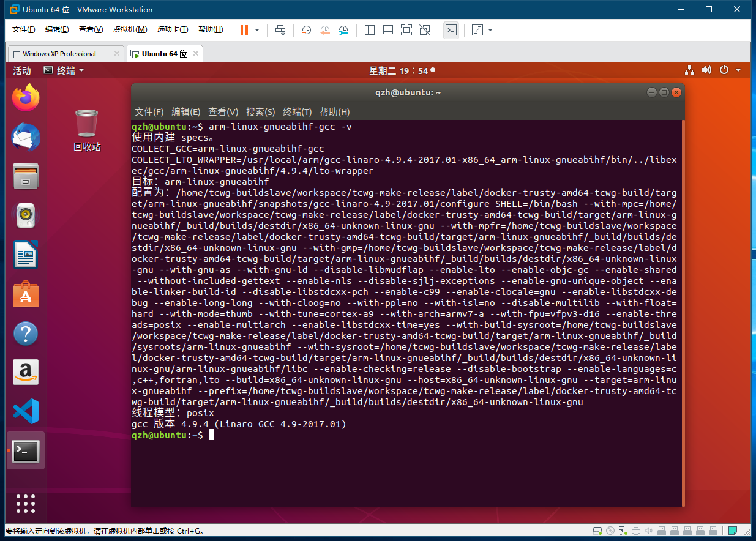The width and height of the screenshot is (756, 541).
Task: Open the 终端 app menu in top bar
Action: 64,71
